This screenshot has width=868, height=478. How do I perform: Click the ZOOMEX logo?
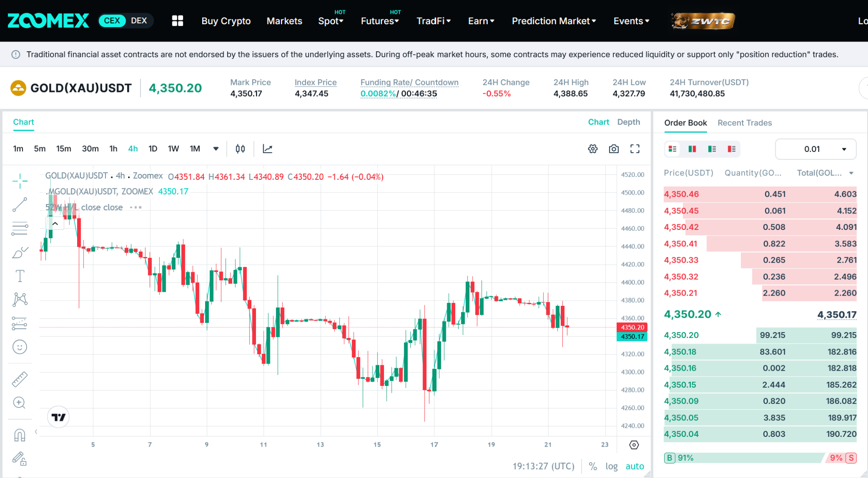(48, 21)
